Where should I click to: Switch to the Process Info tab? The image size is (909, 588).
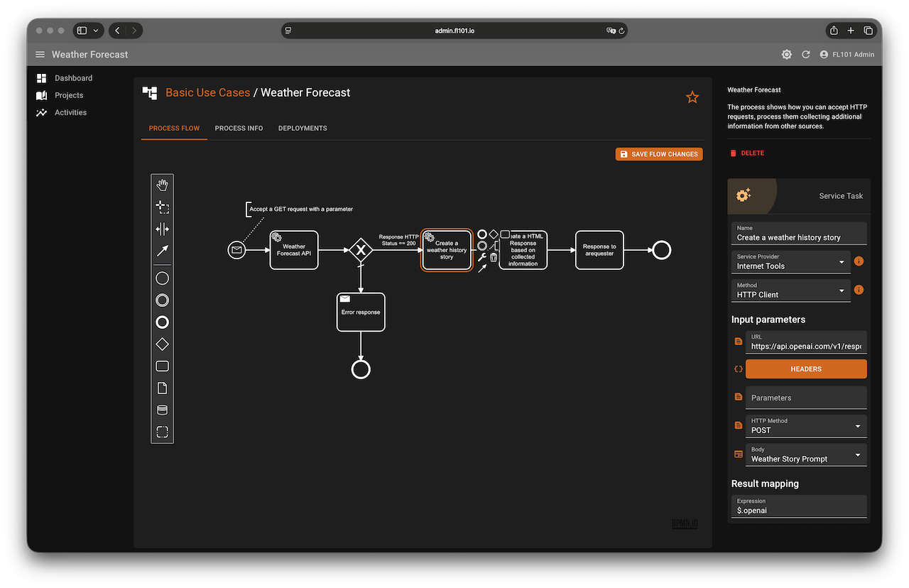tap(239, 129)
